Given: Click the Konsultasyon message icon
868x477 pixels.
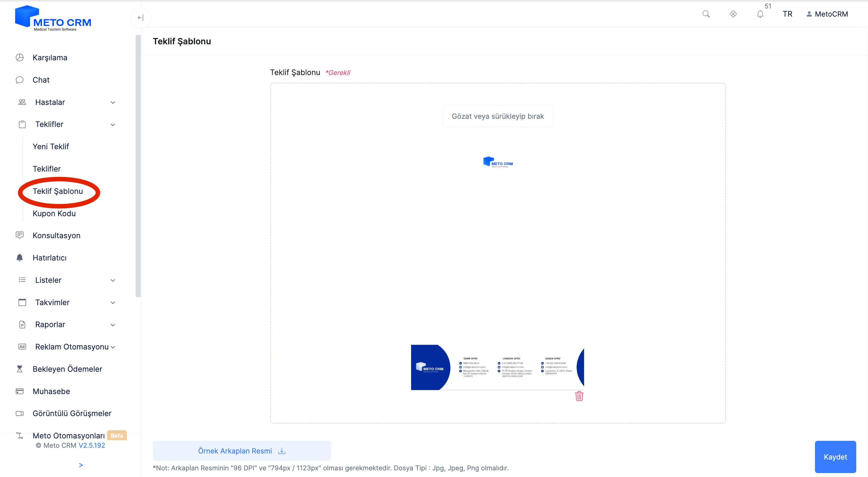Looking at the screenshot, I should (x=20, y=235).
